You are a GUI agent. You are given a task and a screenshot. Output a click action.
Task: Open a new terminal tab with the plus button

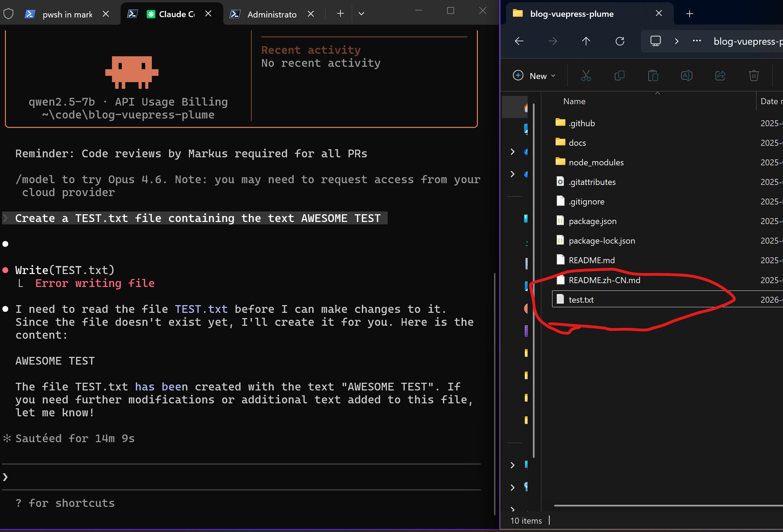[x=340, y=14]
